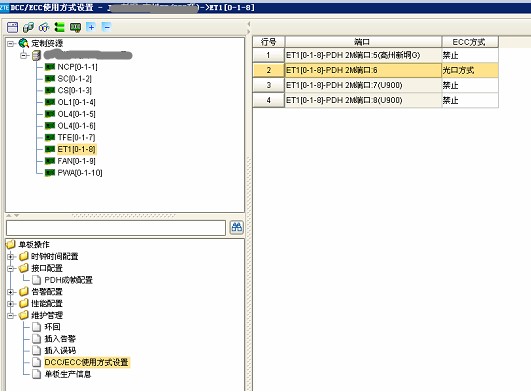531x392 pixels.
Task: Click the 禁止 cell in row 1
Action: tap(470, 55)
